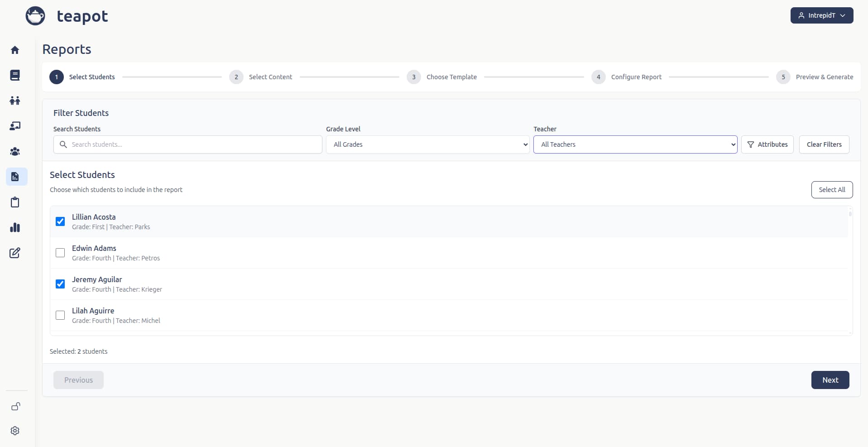
Task: Open the compose/edit sidebar icon
Action: [x=15, y=253]
